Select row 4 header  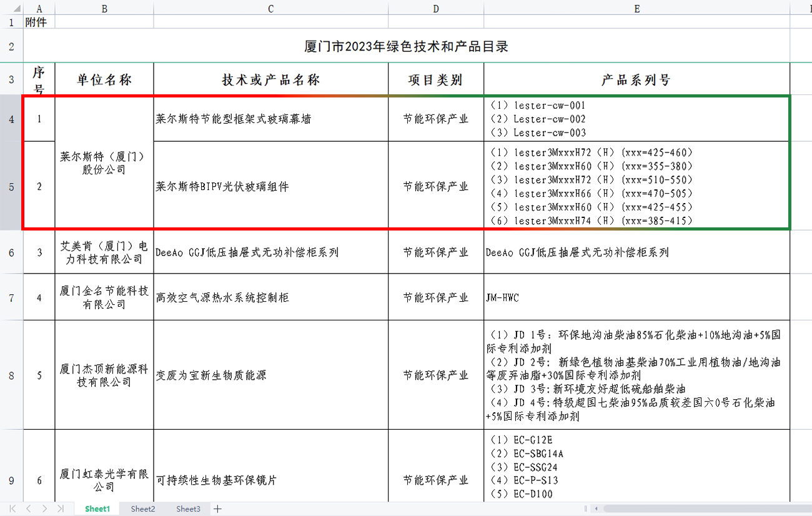tap(12, 119)
